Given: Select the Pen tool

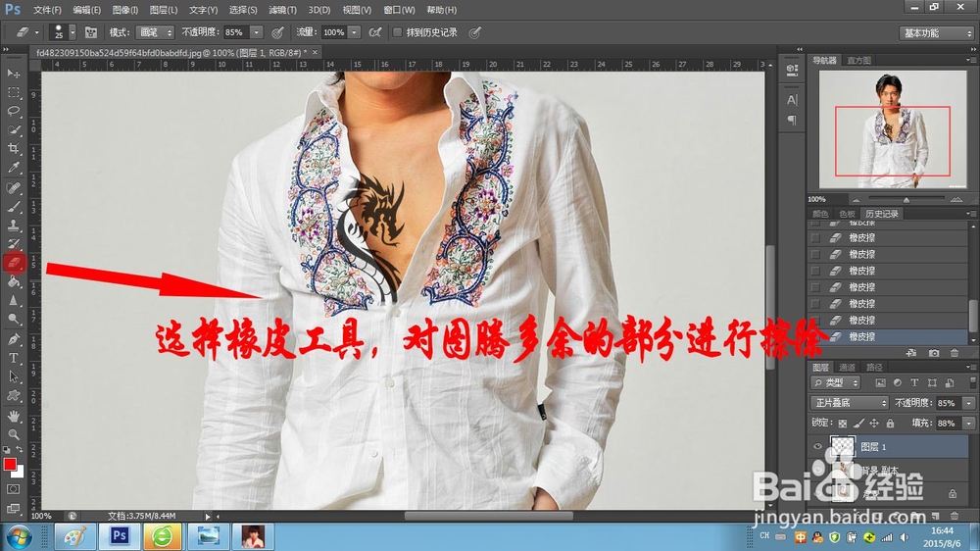Looking at the screenshot, I should [x=13, y=339].
